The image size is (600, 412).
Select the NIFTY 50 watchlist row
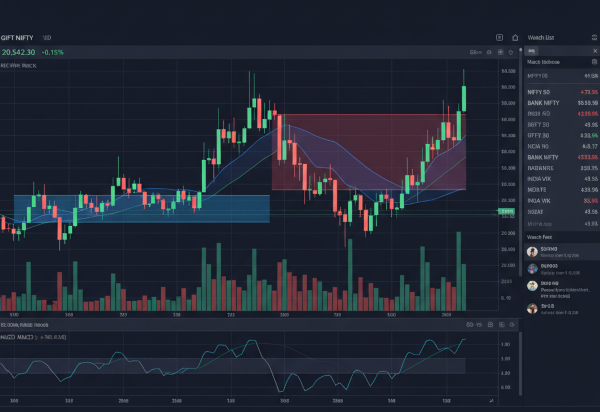click(562, 92)
